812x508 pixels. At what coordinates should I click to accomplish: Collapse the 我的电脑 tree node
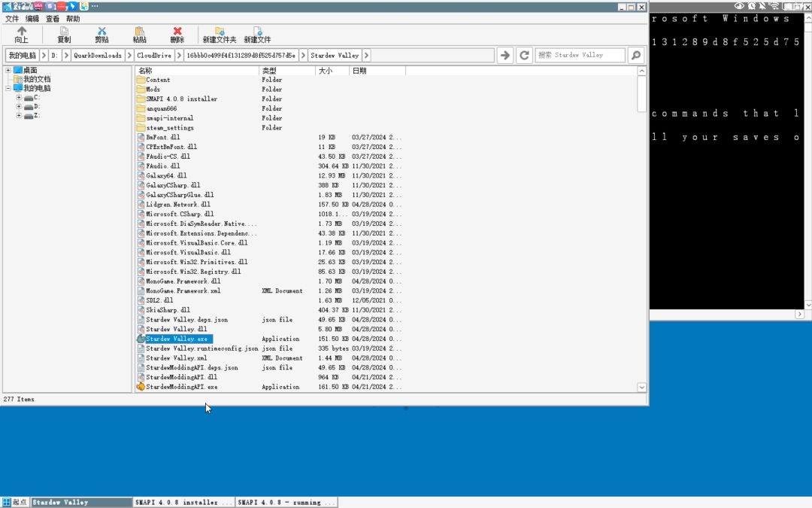click(8, 88)
